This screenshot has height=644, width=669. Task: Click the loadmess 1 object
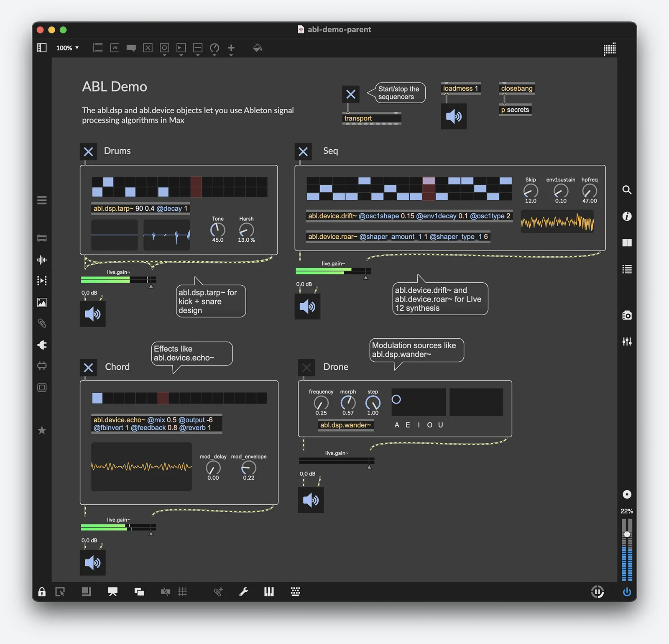coord(461,88)
